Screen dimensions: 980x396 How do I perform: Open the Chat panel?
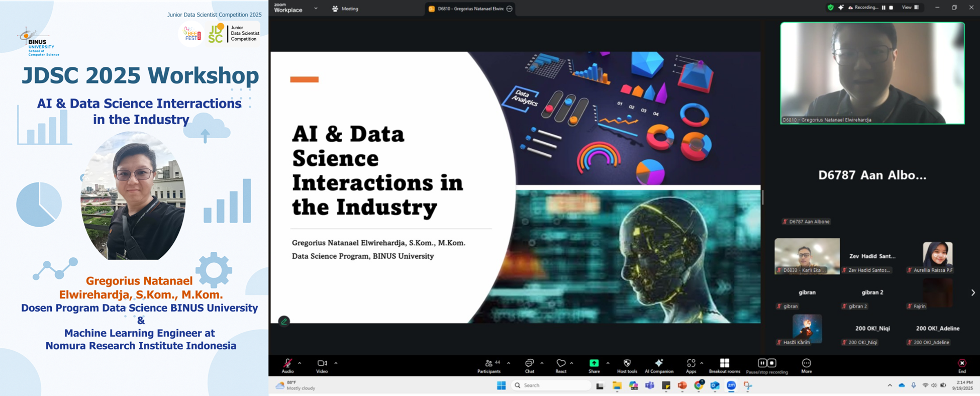[529, 365]
